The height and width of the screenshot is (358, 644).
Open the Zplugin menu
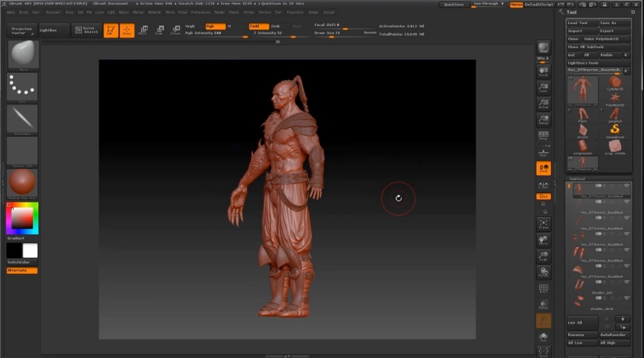313,12
